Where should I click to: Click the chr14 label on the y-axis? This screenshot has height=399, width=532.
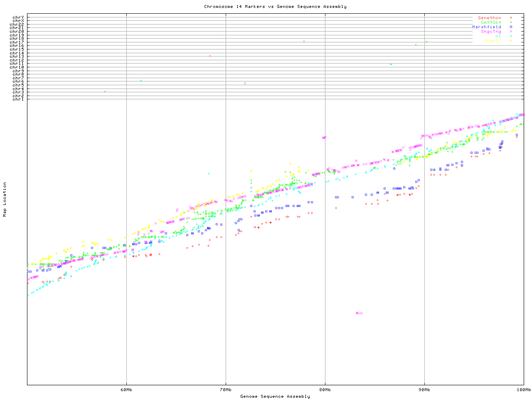click(17, 53)
